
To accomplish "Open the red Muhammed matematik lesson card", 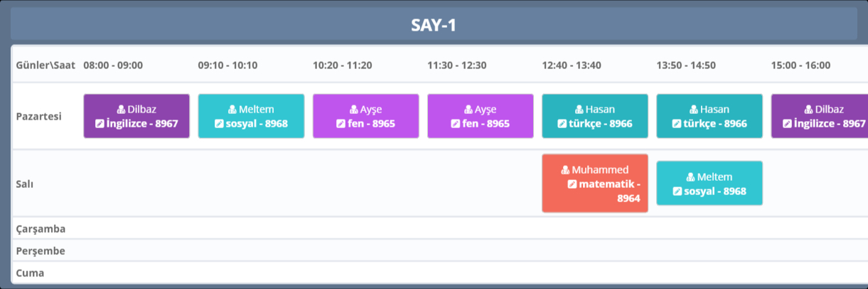I will [x=595, y=184].
